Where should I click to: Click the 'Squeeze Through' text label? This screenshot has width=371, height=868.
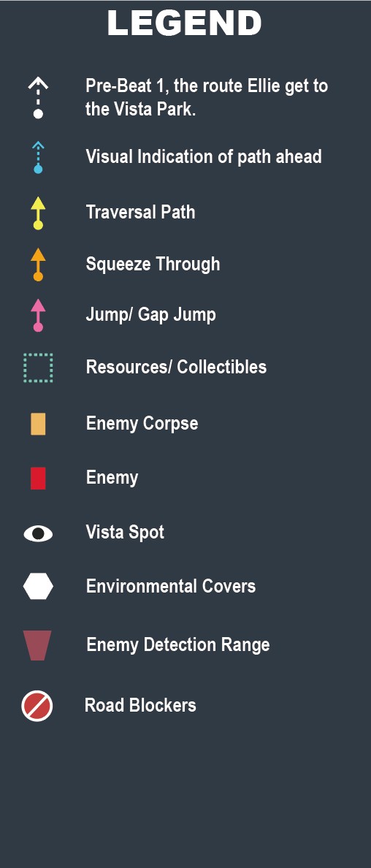tap(153, 264)
